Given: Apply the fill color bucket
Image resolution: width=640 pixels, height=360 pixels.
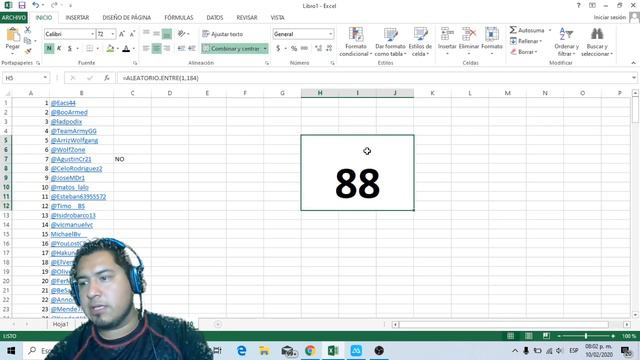Looking at the screenshot, I should click(110, 49).
